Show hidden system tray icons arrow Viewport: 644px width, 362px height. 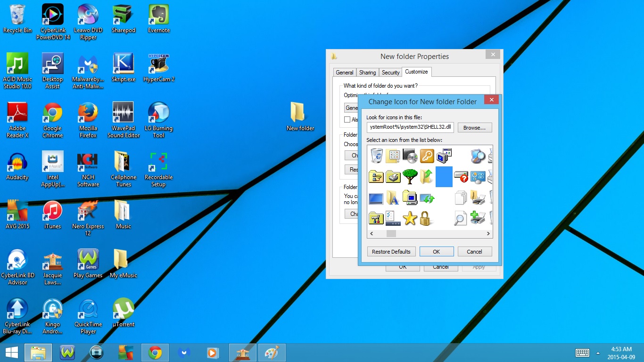click(x=598, y=353)
